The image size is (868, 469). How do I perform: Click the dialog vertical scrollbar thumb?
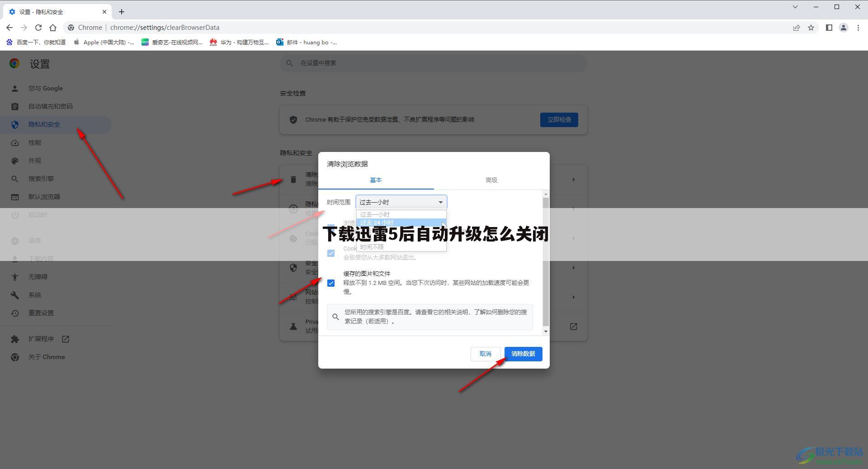tap(546, 261)
